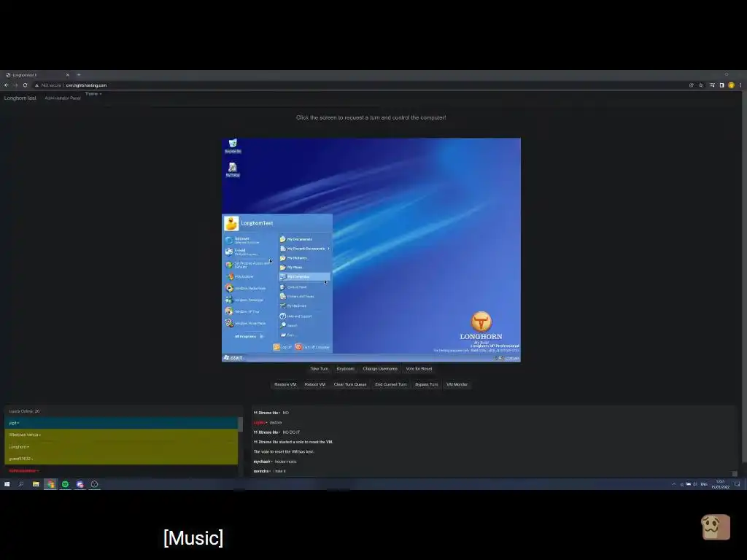747x560 pixels.
Task: Click Vote for Reset
Action: [x=419, y=368]
